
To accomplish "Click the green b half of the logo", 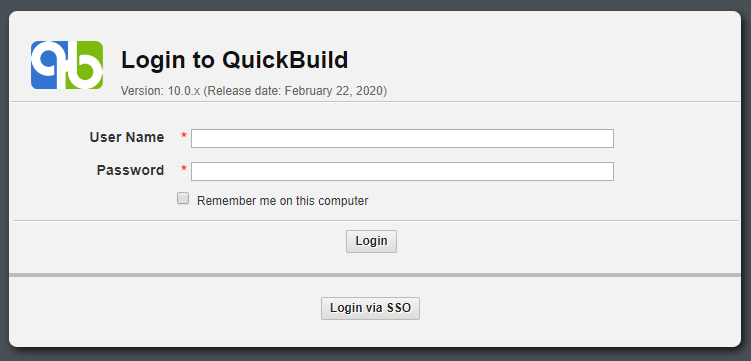I will [85, 65].
